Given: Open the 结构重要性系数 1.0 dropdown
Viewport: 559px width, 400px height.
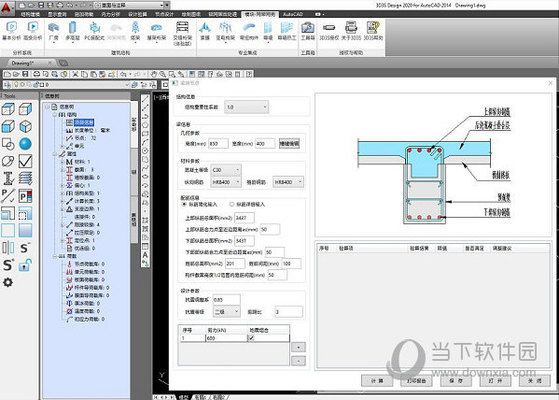Looking at the screenshot, I should click(246, 107).
